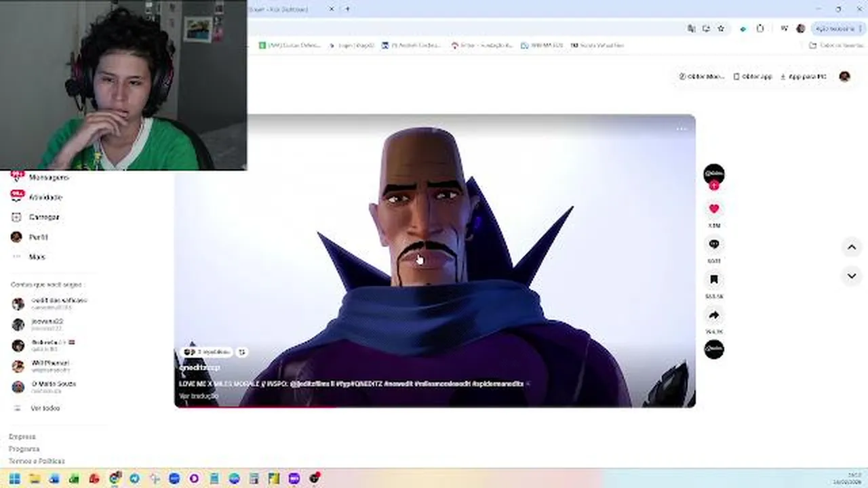The width and height of the screenshot is (868, 488).
Task: Open the spinning sound disc icon
Action: pyautogui.click(x=713, y=350)
